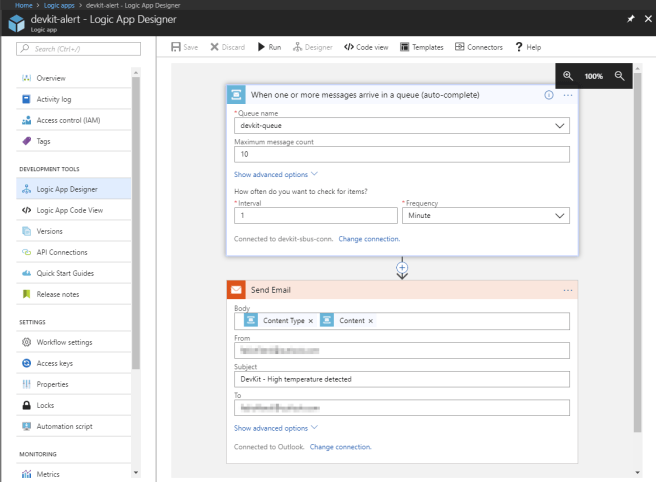Expand advanced options in queue trigger
Viewport: 656px width, 482px height.
(x=275, y=174)
